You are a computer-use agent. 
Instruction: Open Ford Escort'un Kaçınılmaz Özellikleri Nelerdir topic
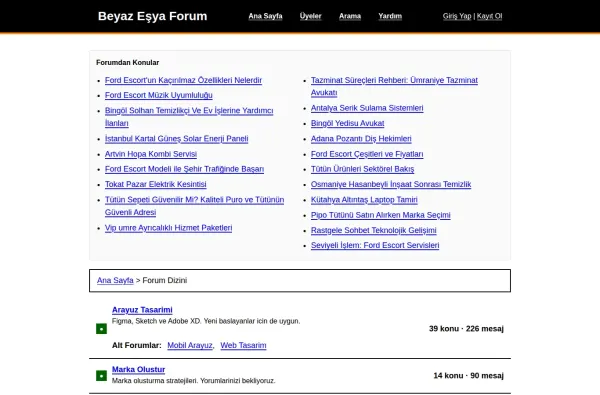[183, 80]
